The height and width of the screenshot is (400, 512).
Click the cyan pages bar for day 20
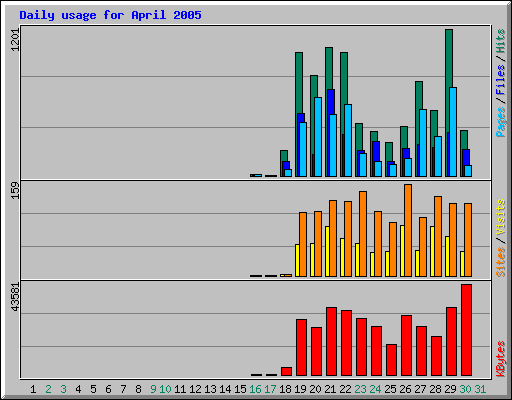[318, 137]
